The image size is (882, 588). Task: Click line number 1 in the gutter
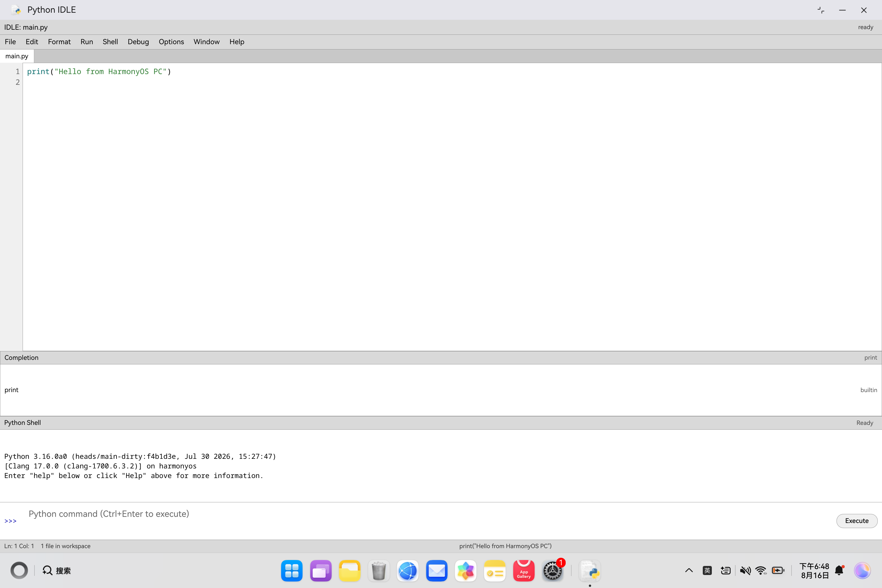tap(18, 72)
